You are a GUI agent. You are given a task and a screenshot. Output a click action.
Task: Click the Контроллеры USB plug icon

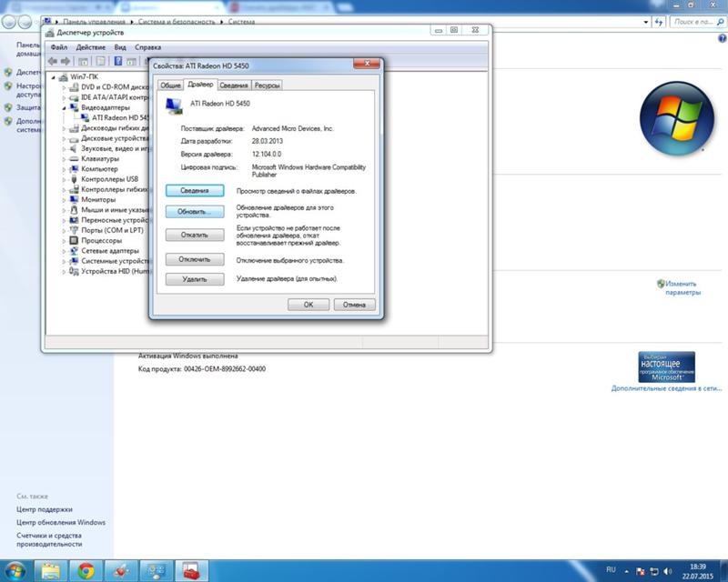point(74,179)
